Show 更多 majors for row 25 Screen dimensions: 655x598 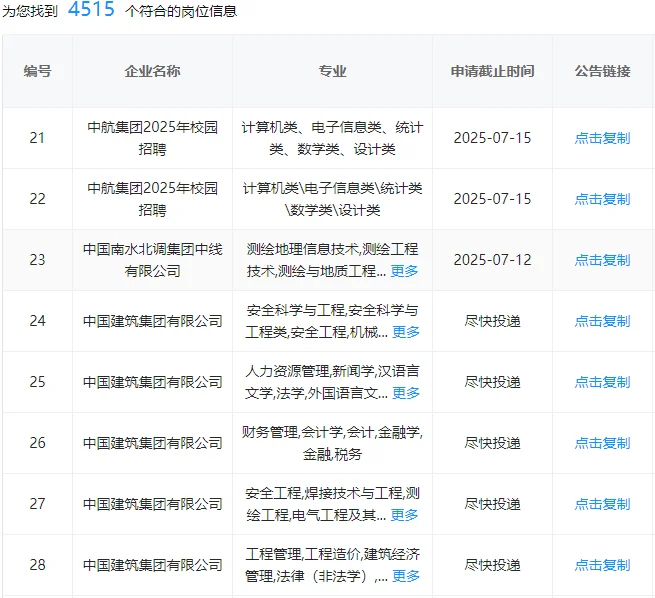tap(406, 393)
